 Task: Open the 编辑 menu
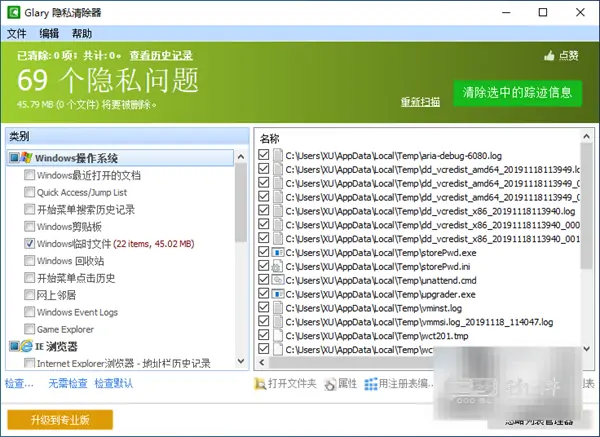(x=49, y=34)
